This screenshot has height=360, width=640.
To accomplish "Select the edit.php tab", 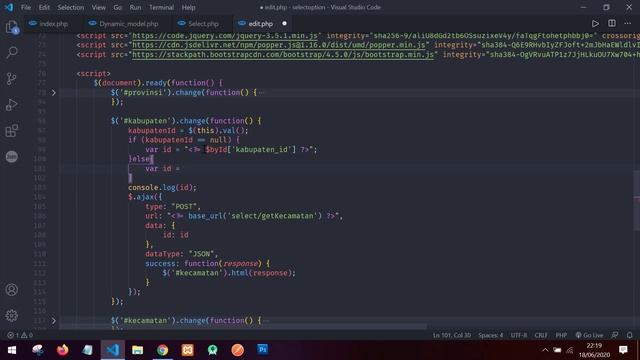I will coord(260,24).
